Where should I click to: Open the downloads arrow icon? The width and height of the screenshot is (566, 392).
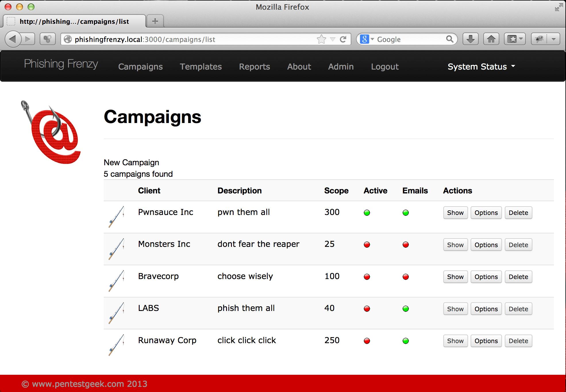click(470, 39)
